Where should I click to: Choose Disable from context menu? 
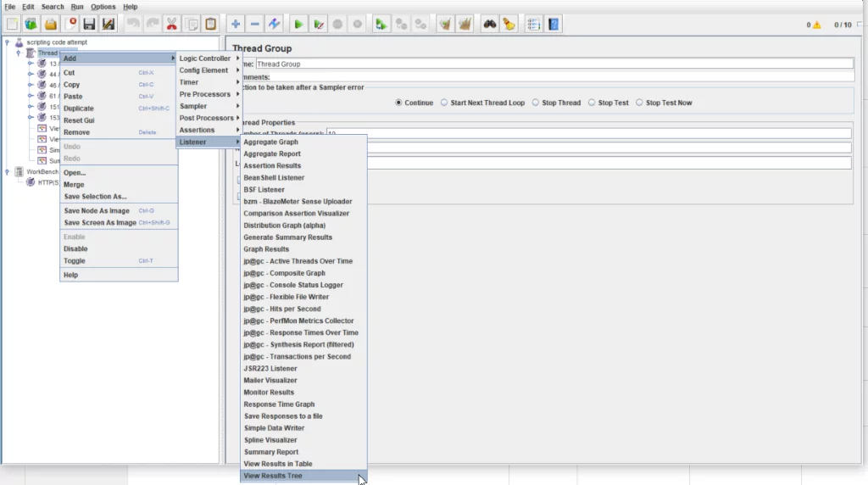119,248
